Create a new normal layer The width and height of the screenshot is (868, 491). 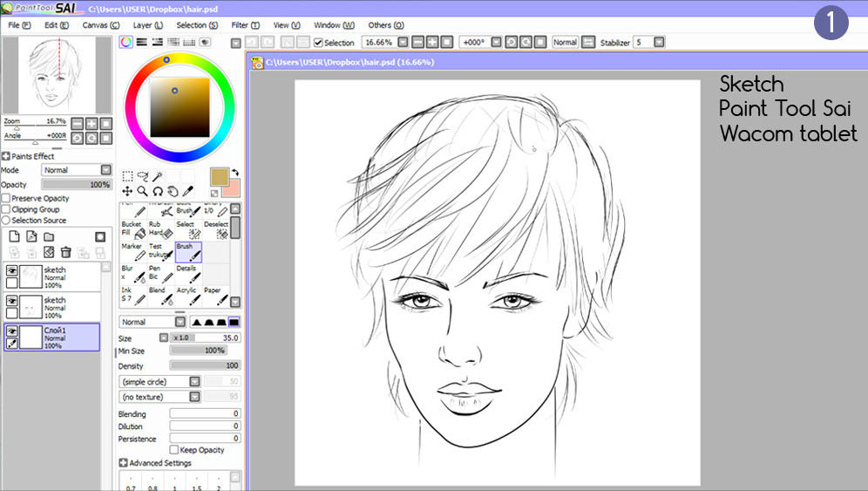[x=15, y=236]
